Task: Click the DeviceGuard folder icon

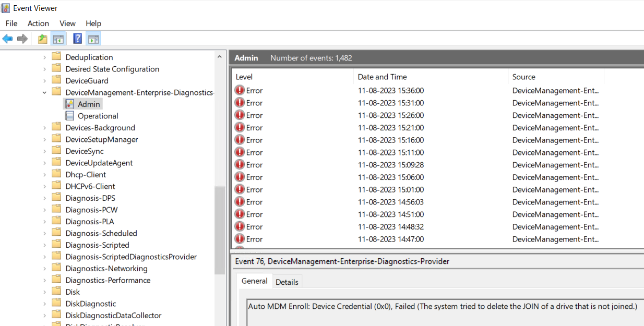Action: tap(56, 81)
